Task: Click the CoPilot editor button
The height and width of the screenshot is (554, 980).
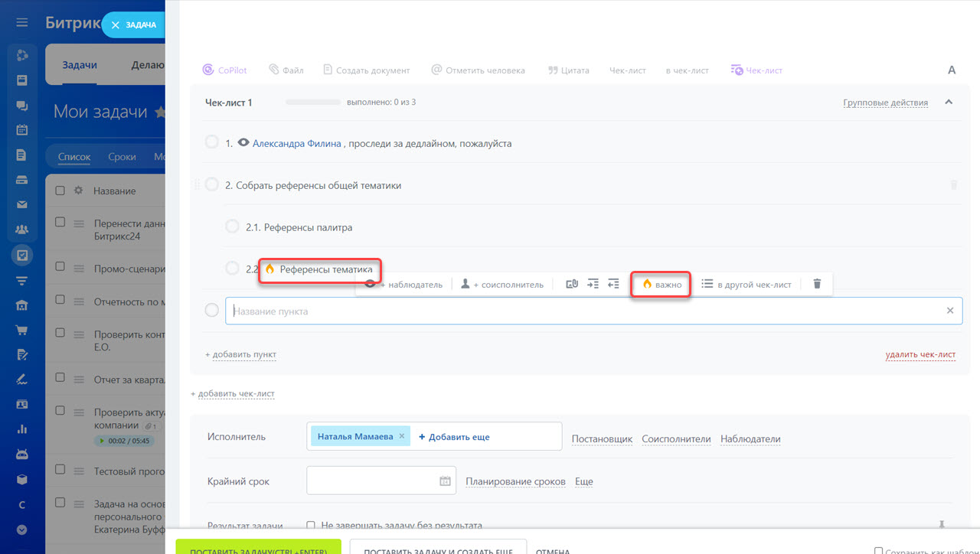Action: tap(225, 70)
